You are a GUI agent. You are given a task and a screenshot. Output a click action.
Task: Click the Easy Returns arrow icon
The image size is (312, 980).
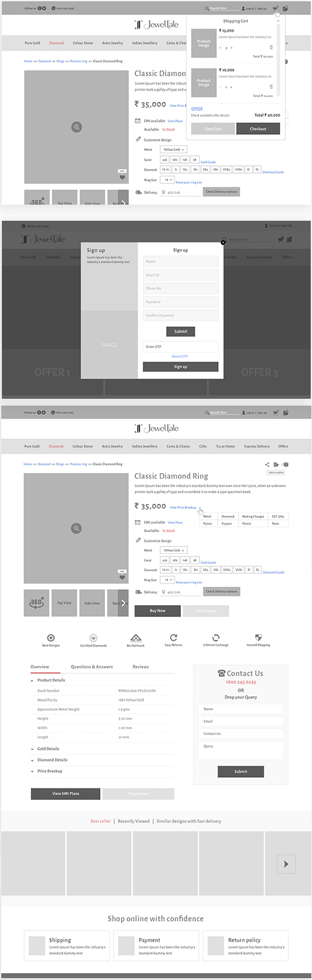point(174,637)
